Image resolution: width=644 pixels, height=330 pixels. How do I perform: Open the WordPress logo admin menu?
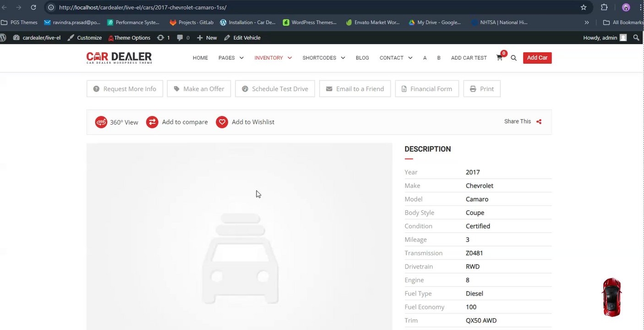3,38
